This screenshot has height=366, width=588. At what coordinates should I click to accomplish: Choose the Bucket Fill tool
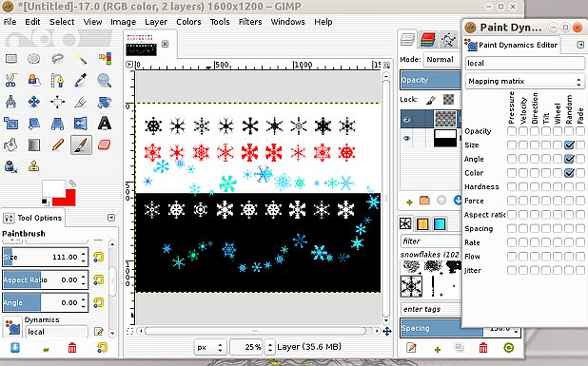point(10,145)
